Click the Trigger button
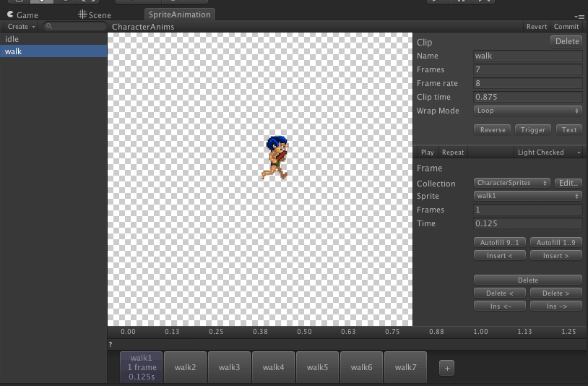Viewport: 588px width, 386px height. [x=533, y=130]
